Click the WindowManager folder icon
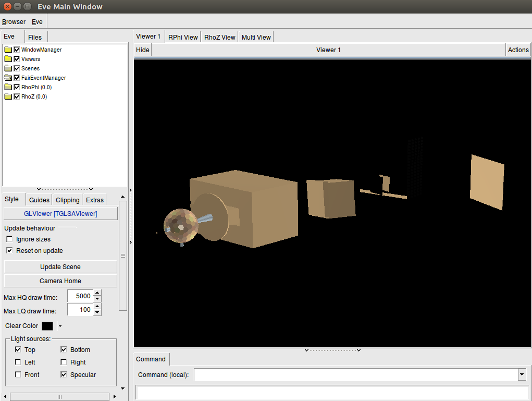Viewport: 532px width, 401px height. point(8,50)
